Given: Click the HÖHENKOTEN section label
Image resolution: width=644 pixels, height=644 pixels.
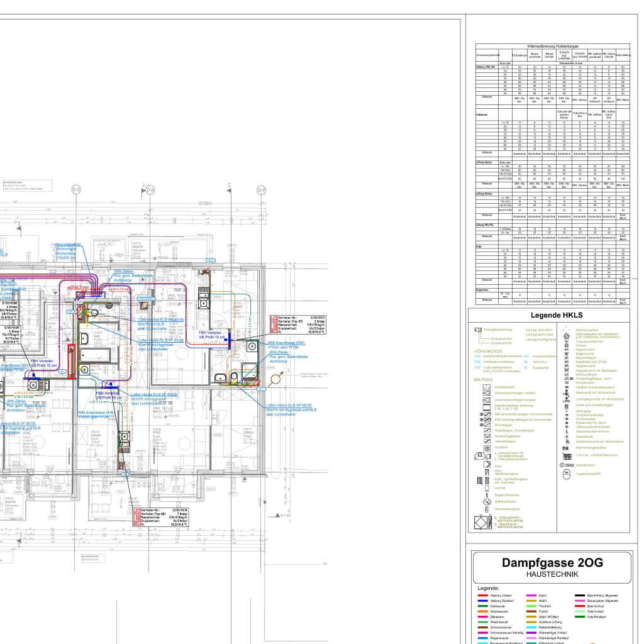Looking at the screenshot, I should 488,351.
